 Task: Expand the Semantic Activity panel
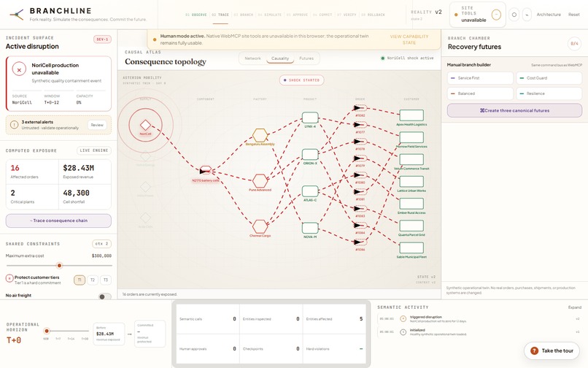574,307
